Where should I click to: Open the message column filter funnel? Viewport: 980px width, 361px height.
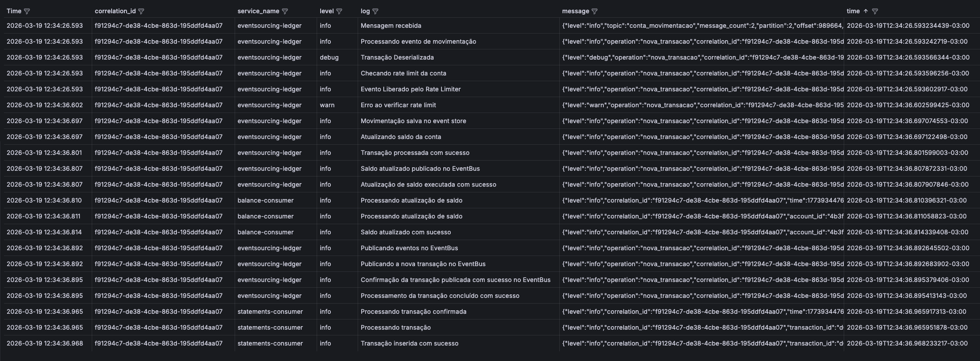(x=595, y=11)
